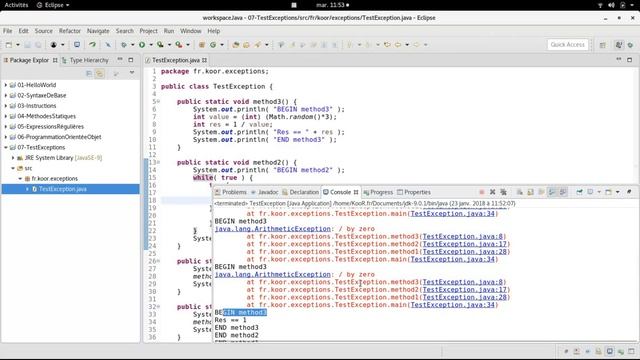640x360 pixels.
Task: Open the New file dropdown arrow
Action: tap(18, 45)
